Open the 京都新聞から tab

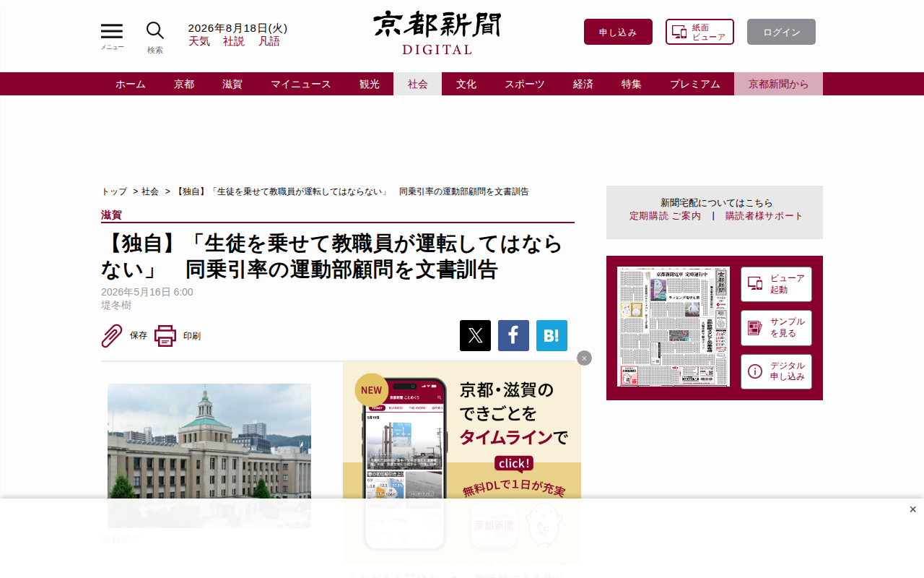[779, 84]
